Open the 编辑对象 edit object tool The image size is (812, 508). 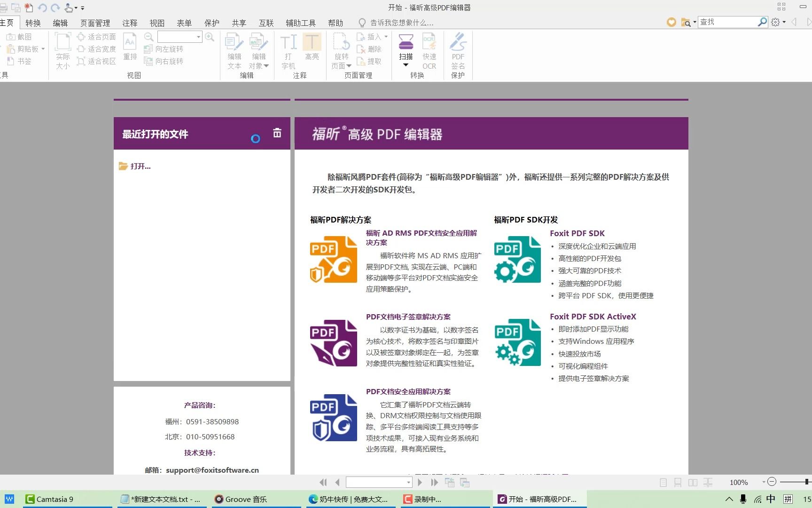pos(258,51)
